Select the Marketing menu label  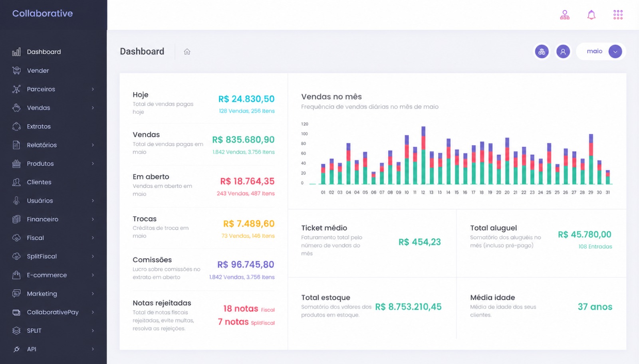coord(42,294)
